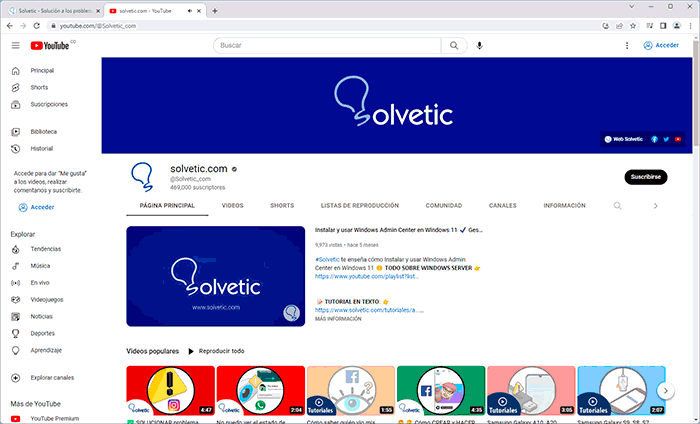Open the solvetic.com/tutoriales link
Image resolution: width=700 pixels, height=424 pixels.
click(x=369, y=310)
